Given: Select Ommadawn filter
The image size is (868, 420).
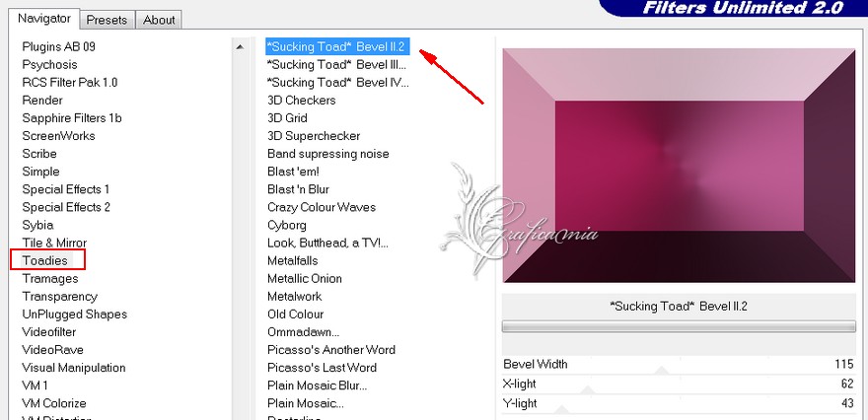Looking at the screenshot, I should coord(304,331).
